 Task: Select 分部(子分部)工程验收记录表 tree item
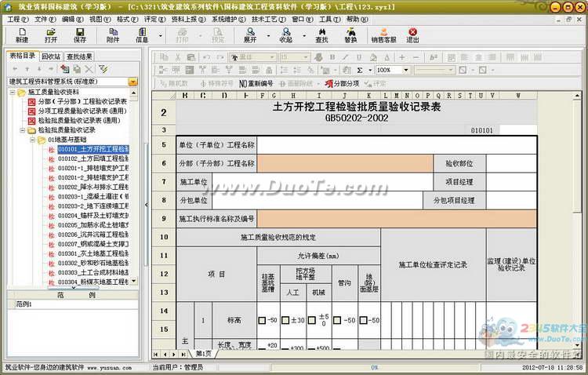click(82, 101)
